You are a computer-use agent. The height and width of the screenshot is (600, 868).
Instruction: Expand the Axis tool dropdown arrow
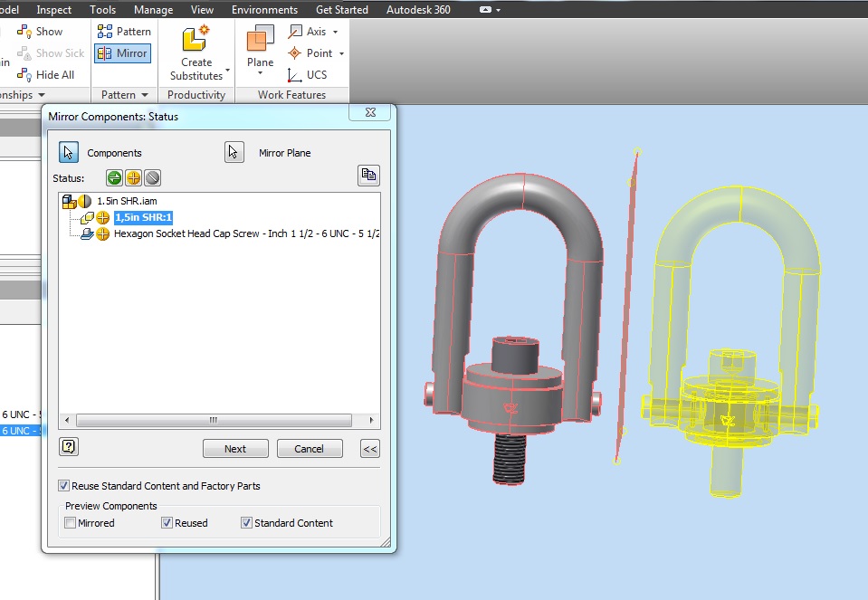pos(334,31)
